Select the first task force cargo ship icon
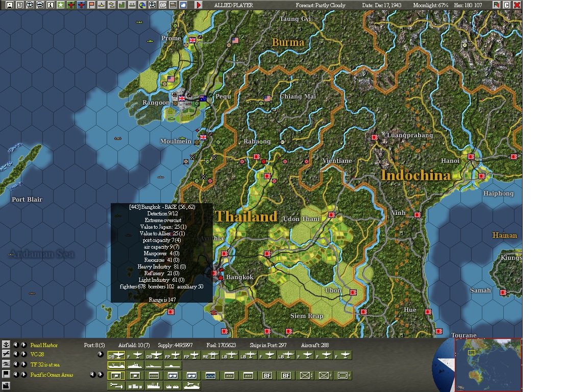 (x=116, y=365)
